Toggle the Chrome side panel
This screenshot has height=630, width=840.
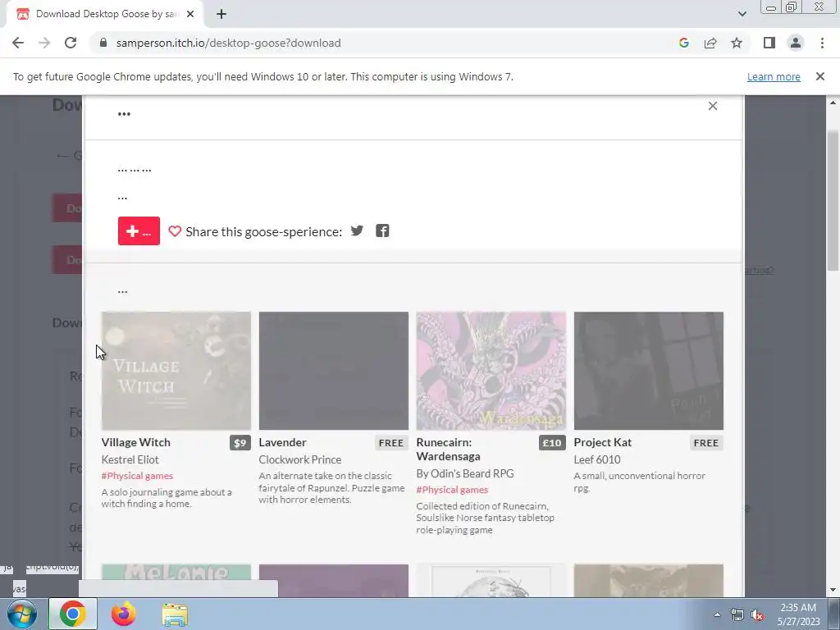(769, 43)
